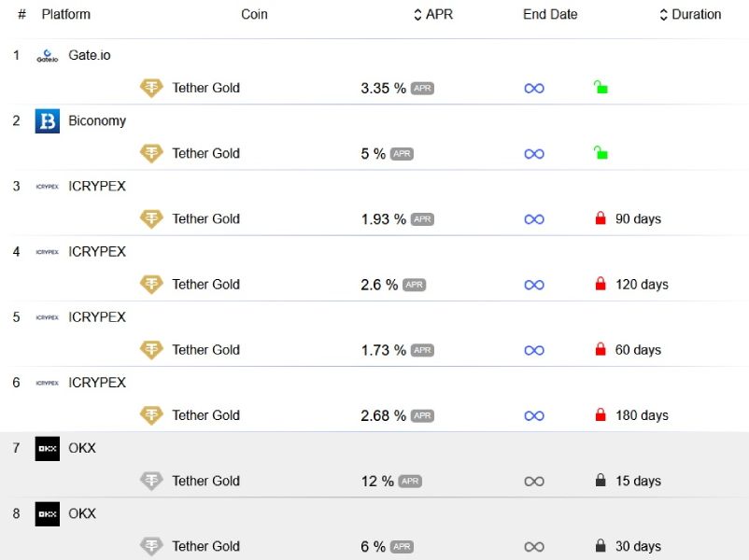
Task: Click the infinity end date icon for Gate.io
Action: coord(534,89)
